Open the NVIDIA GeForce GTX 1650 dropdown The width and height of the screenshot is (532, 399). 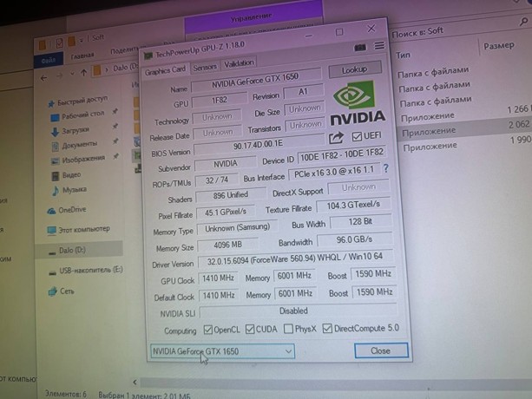pyautogui.click(x=222, y=351)
